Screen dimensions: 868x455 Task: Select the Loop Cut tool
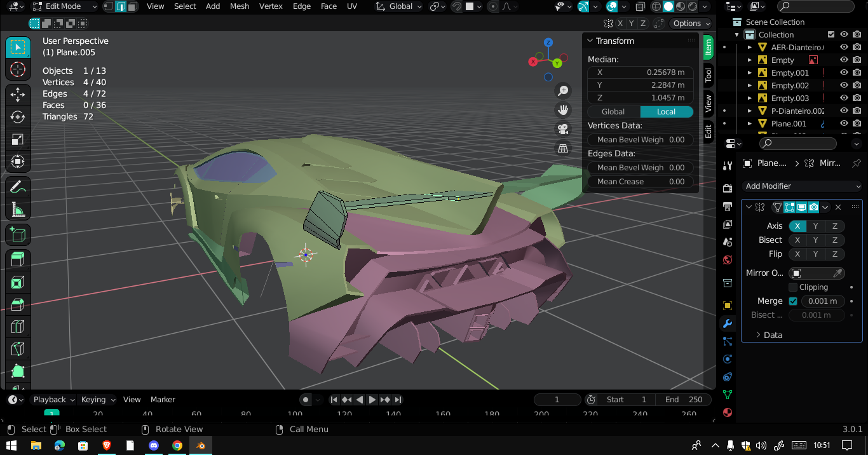pos(18,326)
